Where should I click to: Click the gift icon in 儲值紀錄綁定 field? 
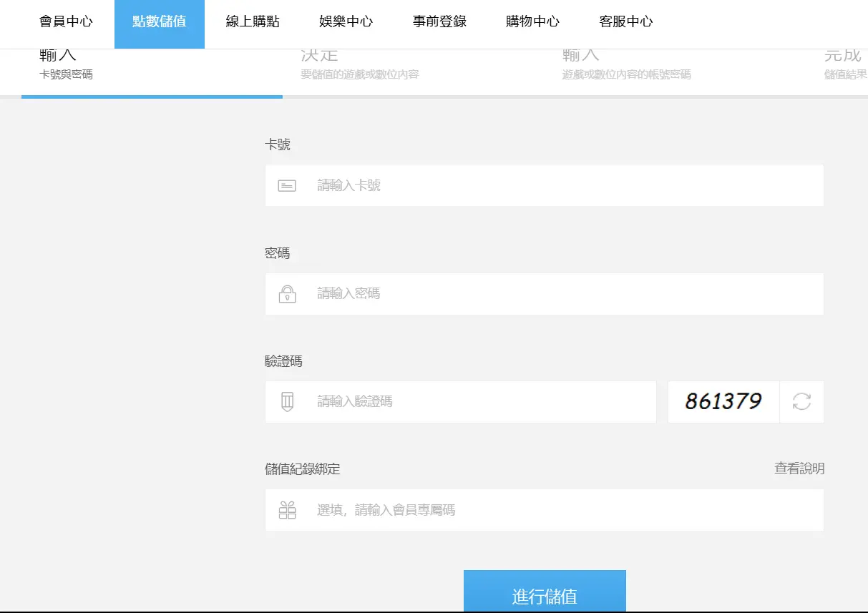[x=287, y=510]
